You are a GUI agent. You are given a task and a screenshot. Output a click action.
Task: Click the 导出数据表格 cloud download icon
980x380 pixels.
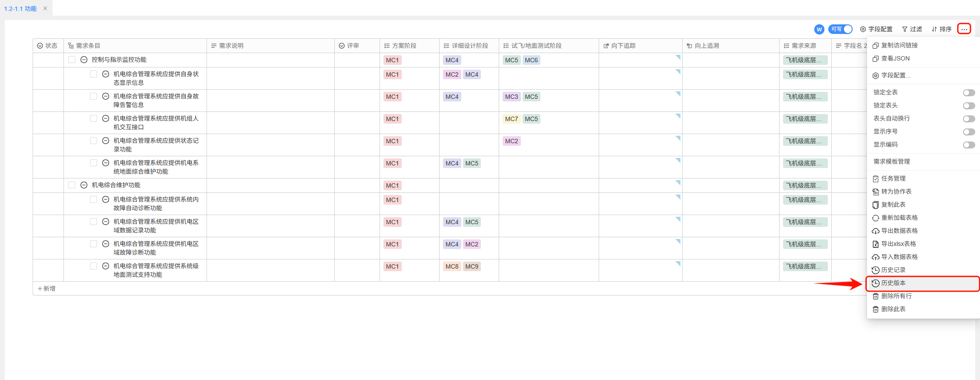pos(876,231)
